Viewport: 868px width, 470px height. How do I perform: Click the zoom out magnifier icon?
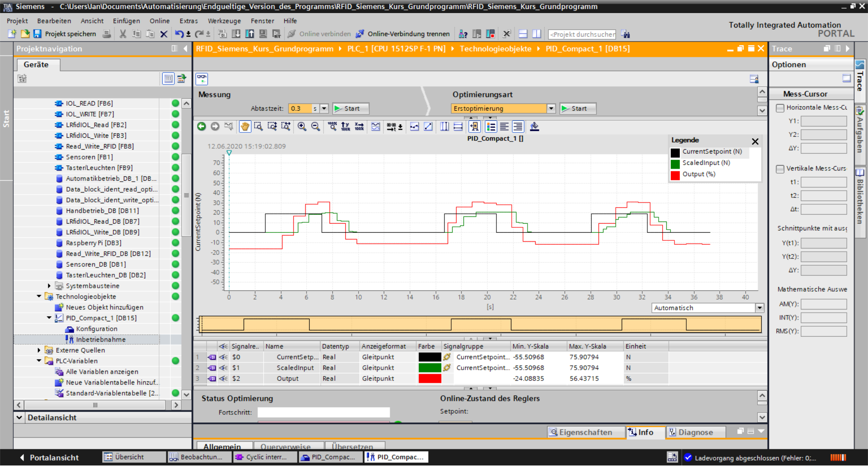(x=316, y=127)
